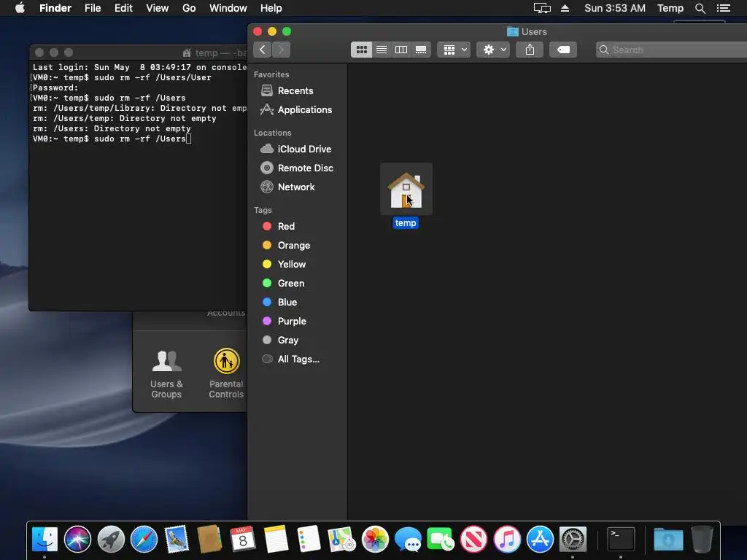The width and height of the screenshot is (747, 560).
Task: Open System Preferences from the Dock
Action: pyautogui.click(x=573, y=540)
